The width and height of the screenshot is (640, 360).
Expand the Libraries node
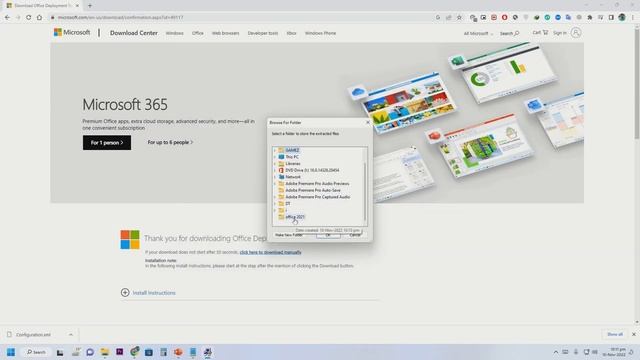(275, 164)
